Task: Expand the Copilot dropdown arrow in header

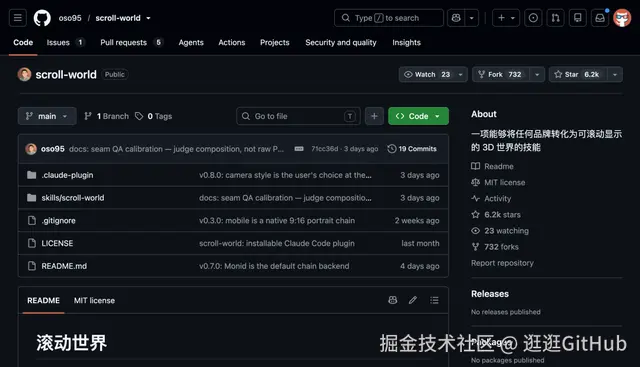Action: 471,18
